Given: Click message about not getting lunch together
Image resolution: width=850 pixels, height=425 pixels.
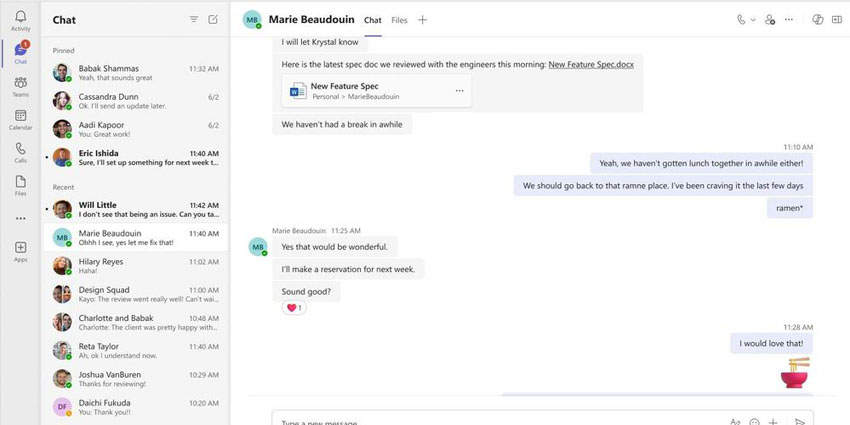Looking at the screenshot, I should click(x=701, y=163).
